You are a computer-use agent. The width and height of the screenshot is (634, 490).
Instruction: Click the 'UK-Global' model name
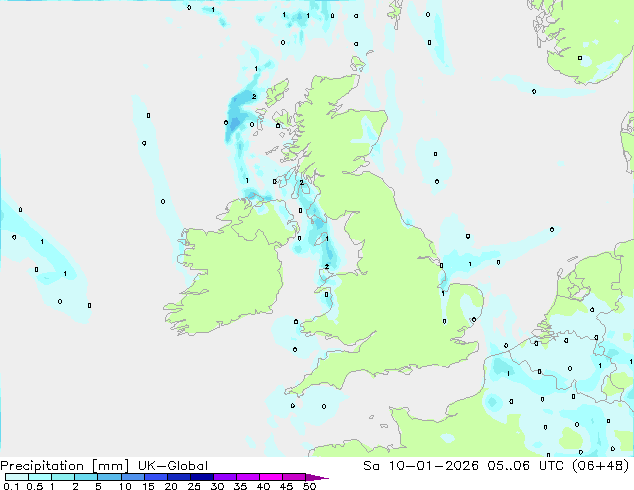pyautogui.click(x=173, y=466)
